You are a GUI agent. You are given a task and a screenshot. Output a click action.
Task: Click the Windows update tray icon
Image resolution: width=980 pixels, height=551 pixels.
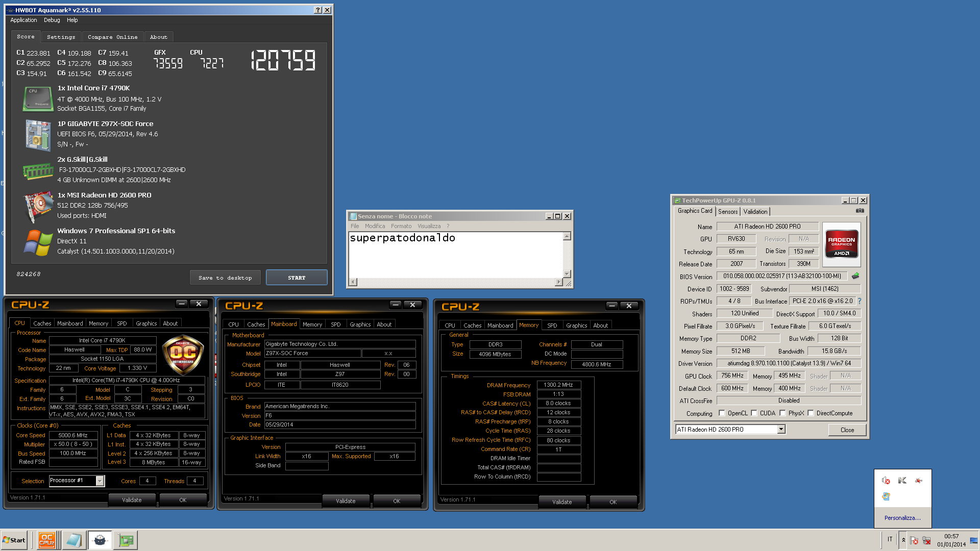(x=886, y=496)
